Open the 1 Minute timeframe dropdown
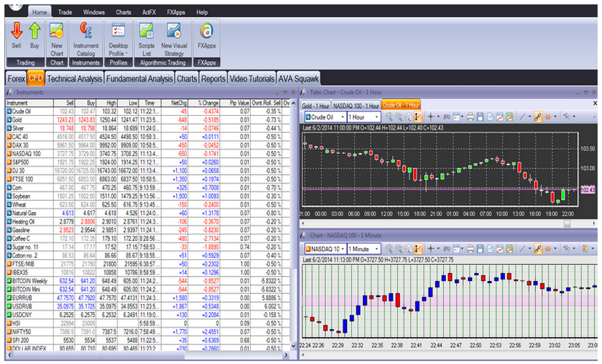The width and height of the screenshot is (602, 364). tap(376, 249)
